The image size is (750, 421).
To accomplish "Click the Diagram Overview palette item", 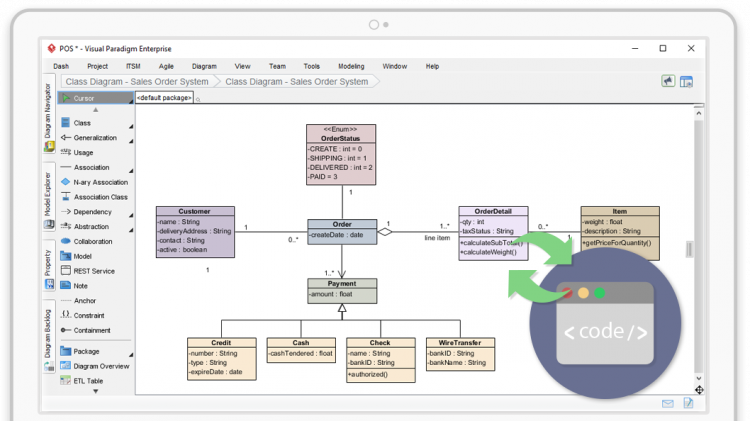I will pyautogui.click(x=101, y=366).
